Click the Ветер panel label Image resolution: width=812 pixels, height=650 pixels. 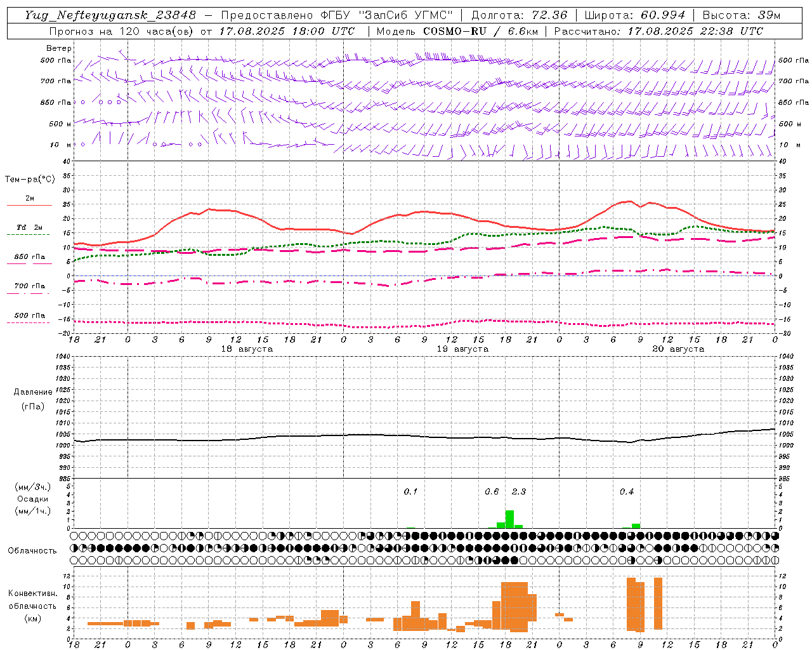59,48
